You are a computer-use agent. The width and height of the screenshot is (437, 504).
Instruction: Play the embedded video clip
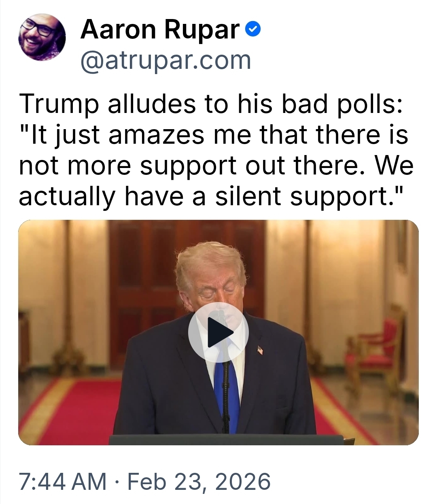pos(218,332)
